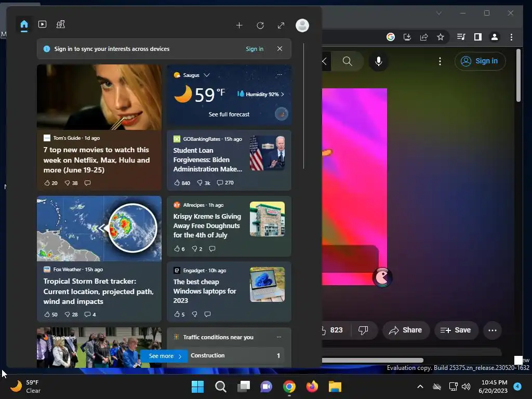Open the Play games tab in widgets
The width and height of the screenshot is (532, 399).
[x=61, y=24]
